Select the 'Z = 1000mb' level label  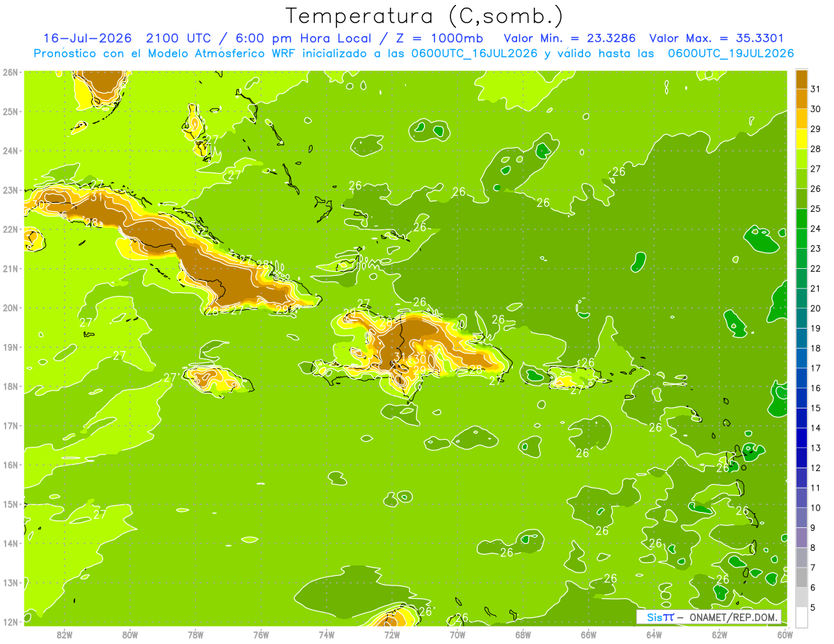coord(440,38)
